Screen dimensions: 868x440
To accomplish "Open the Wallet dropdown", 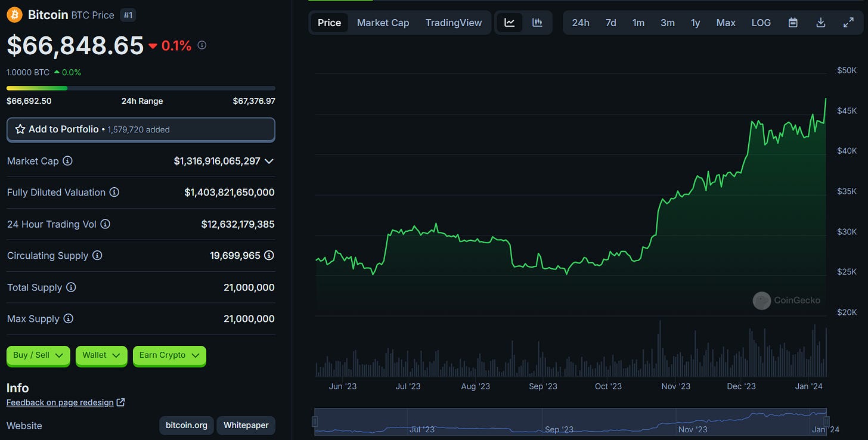I will click(101, 355).
